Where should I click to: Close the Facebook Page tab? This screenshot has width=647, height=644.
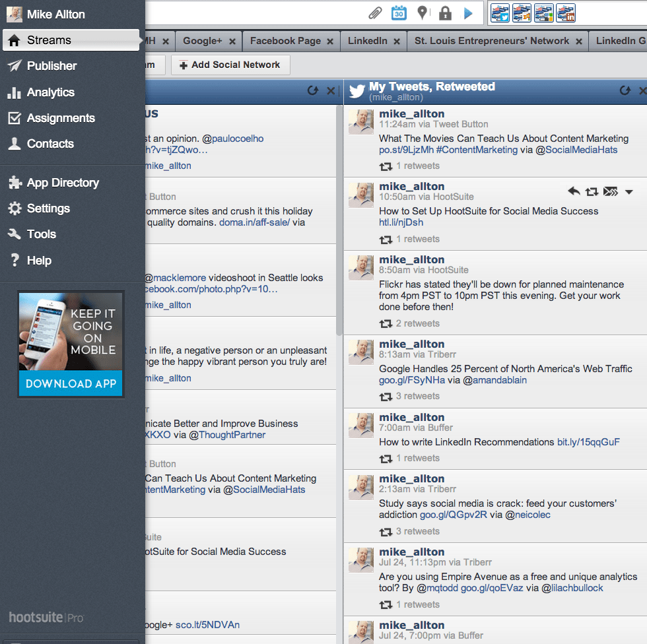330,41
